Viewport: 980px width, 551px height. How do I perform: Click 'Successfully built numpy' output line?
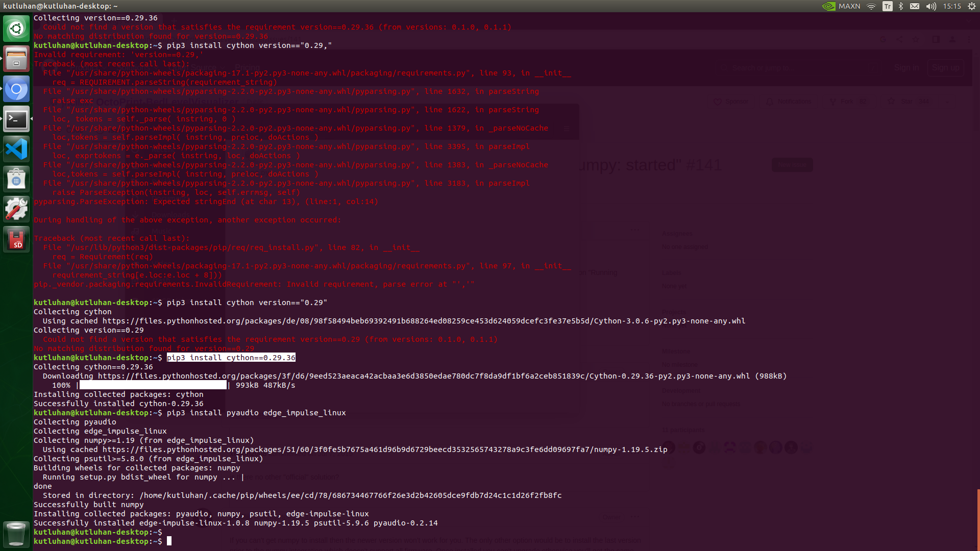click(x=89, y=505)
